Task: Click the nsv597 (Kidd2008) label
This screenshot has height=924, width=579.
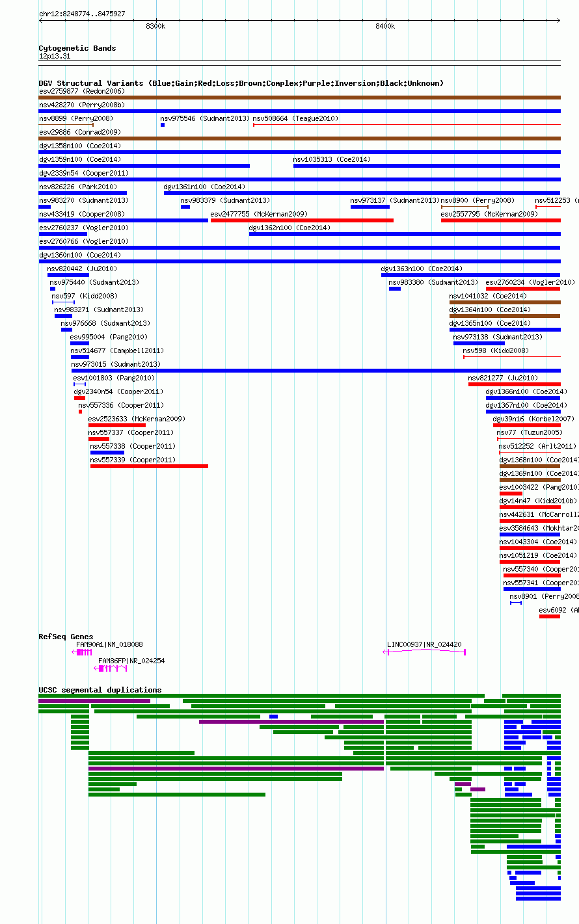Action: pyautogui.click(x=85, y=296)
